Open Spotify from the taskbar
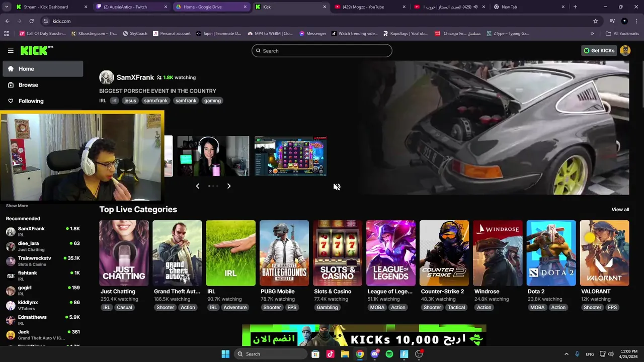 tap(389, 354)
